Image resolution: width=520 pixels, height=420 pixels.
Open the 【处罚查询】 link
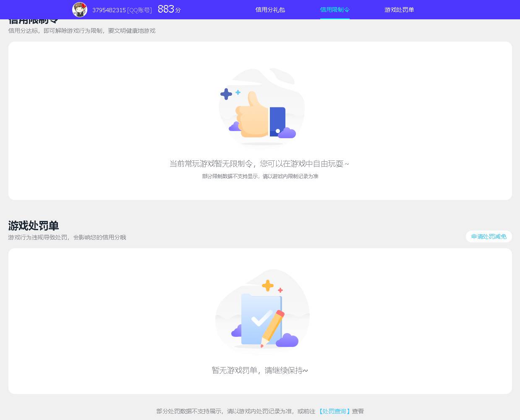tap(334, 411)
